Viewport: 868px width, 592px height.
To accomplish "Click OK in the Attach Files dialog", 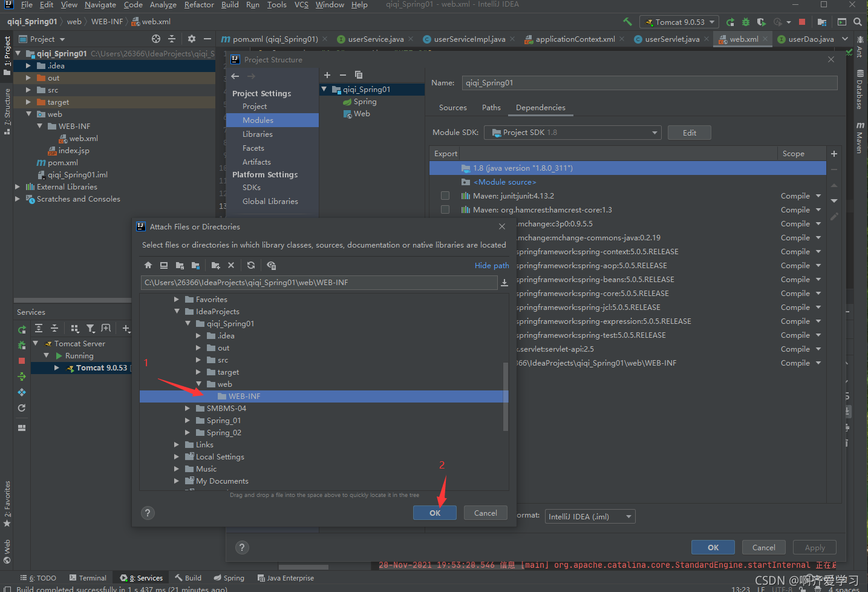I will pos(434,512).
